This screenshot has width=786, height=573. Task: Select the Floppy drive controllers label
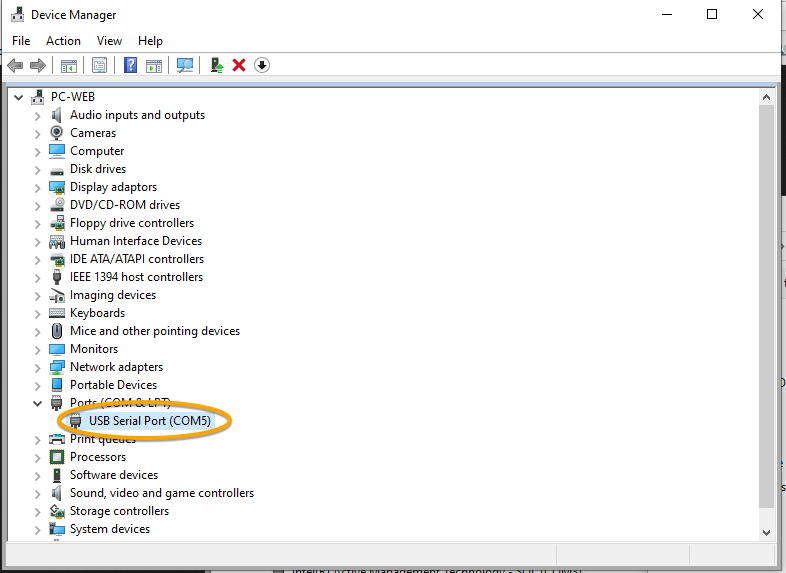point(132,223)
